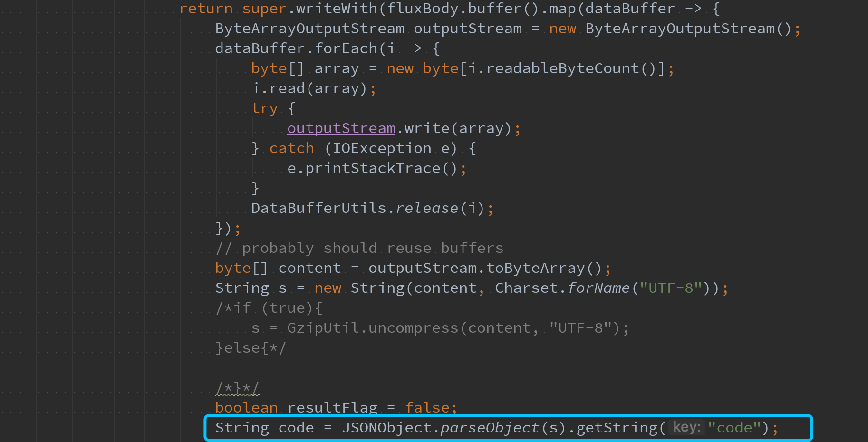Click the false literal on resultFlag line
This screenshot has width=868, height=442.
coord(428,407)
